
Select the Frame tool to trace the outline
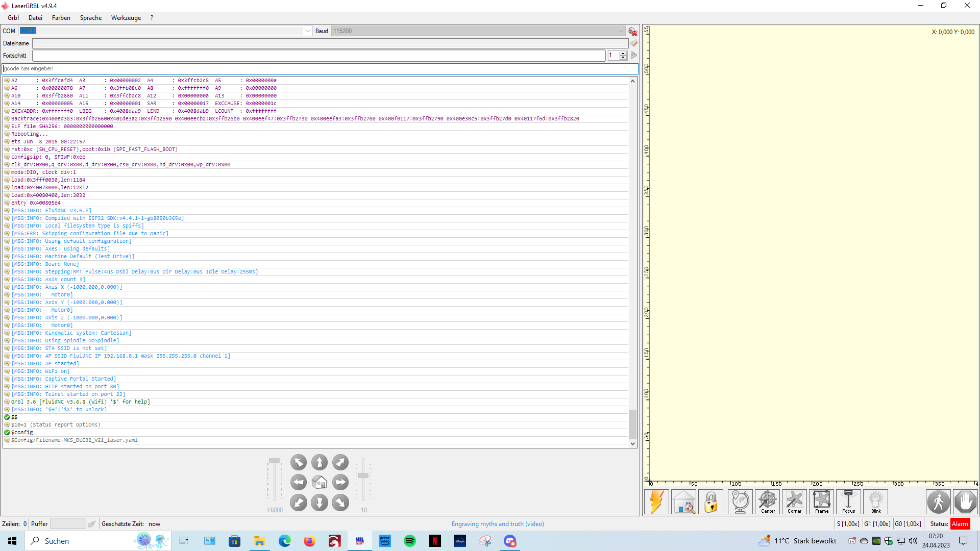pyautogui.click(x=822, y=502)
